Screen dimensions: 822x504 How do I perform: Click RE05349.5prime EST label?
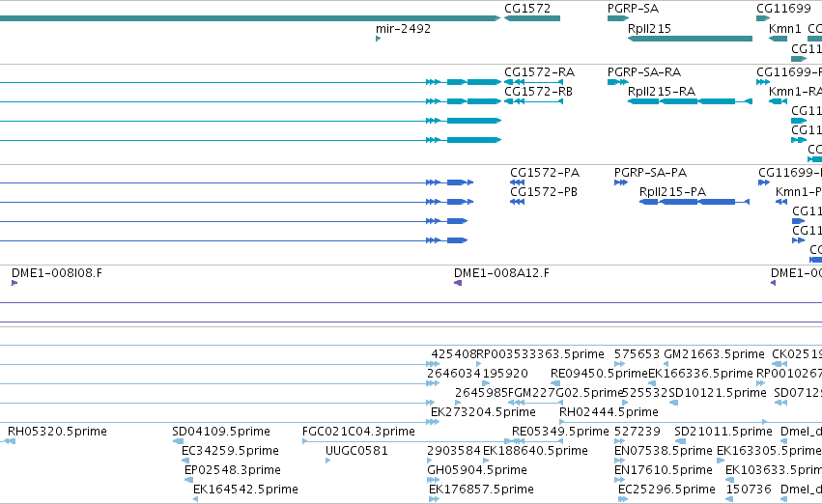560,432
